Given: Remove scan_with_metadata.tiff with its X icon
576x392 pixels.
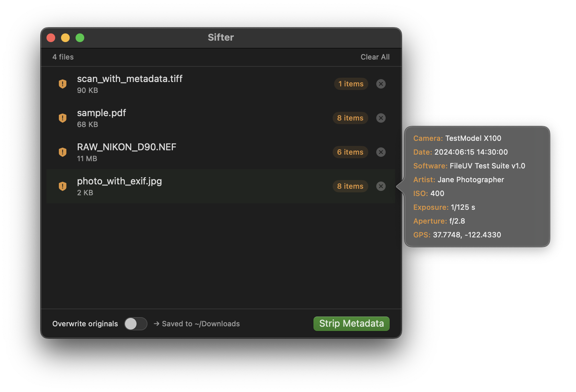Looking at the screenshot, I should pyautogui.click(x=381, y=84).
